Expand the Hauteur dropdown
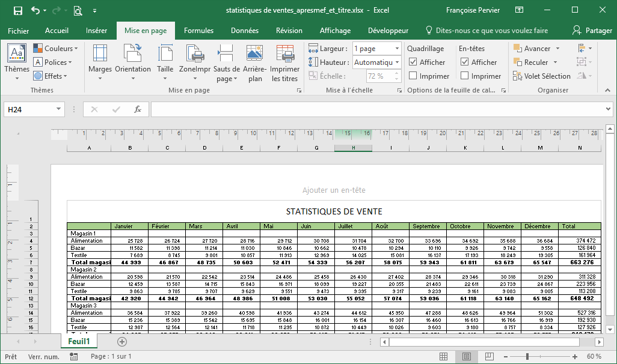Screen dimensions: 617x364 pyautogui.click(x=397, y=62)
